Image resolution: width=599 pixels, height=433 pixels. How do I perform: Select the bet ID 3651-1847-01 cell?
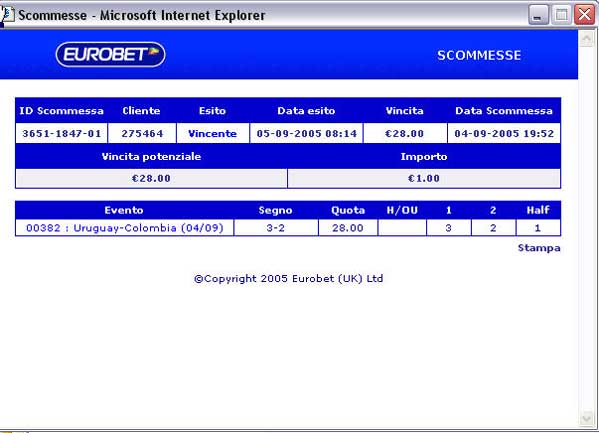pyautogui.click(x=62, y=133)
